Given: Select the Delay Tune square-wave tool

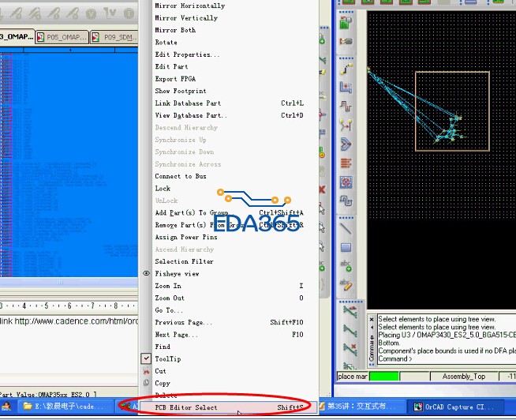Looking at the screenshot, I should coord(346,107).
